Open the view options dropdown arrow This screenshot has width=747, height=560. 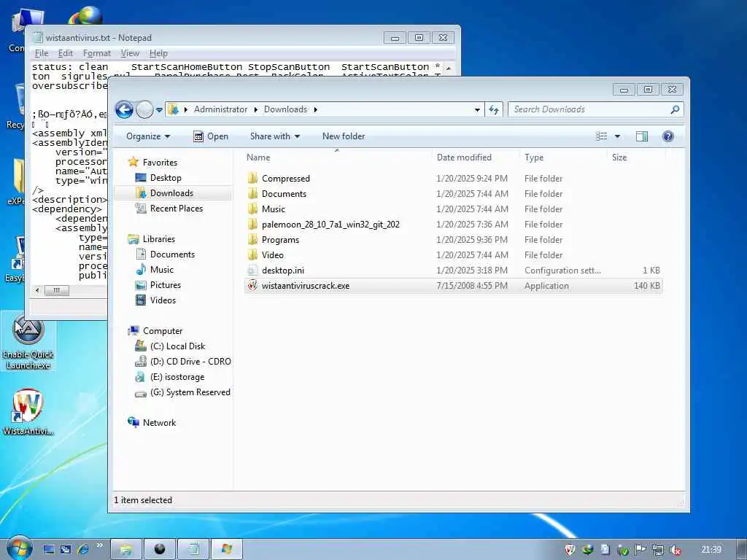(x=617, y=136)
